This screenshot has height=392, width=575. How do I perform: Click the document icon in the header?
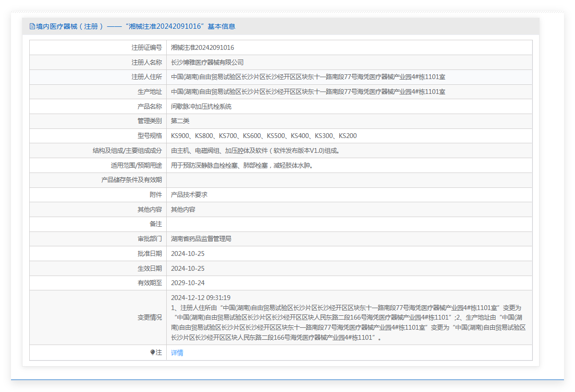pyautogui.click(x=32, y=26)
